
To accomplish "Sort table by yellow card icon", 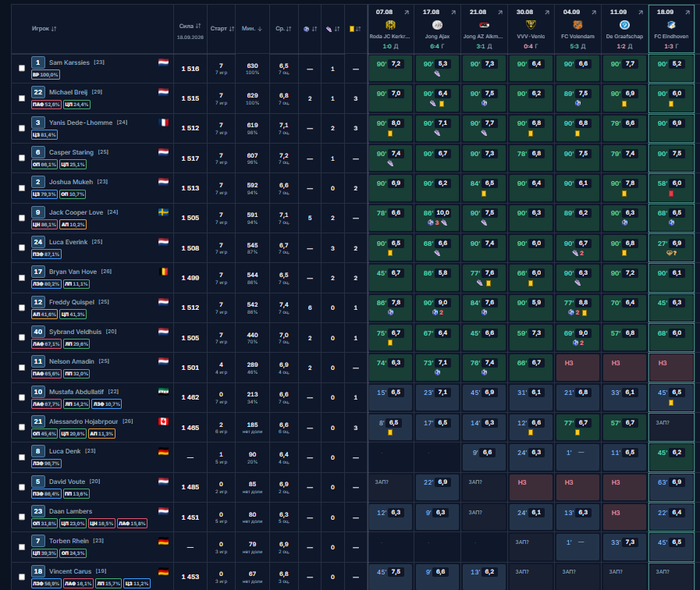I will tap(355, 29).
